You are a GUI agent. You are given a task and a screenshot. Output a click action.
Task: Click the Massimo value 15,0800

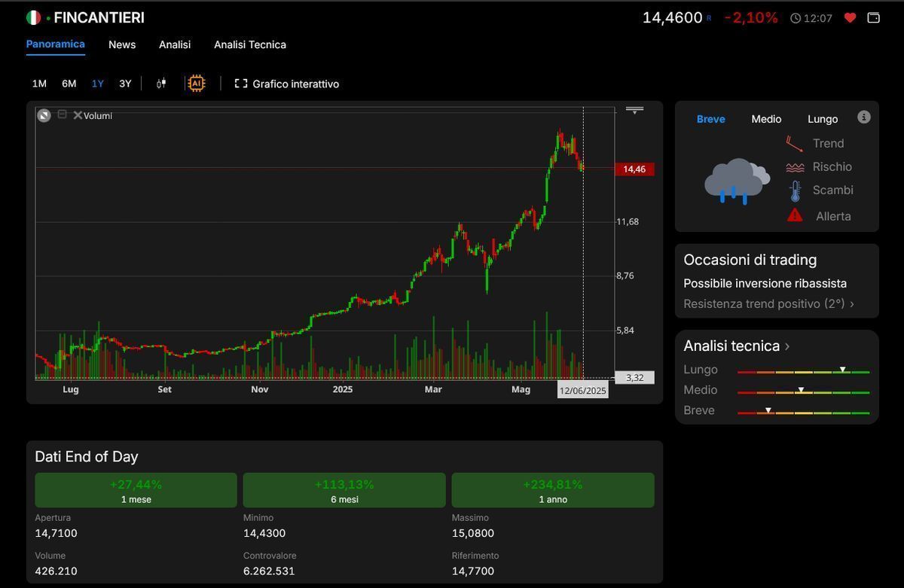pos(473,533)
